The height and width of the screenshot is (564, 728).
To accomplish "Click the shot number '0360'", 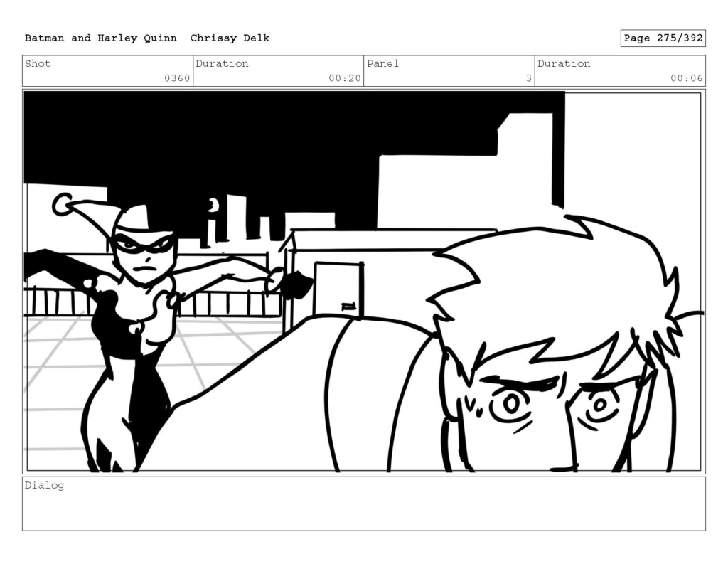I will click(x=177, y=78).
